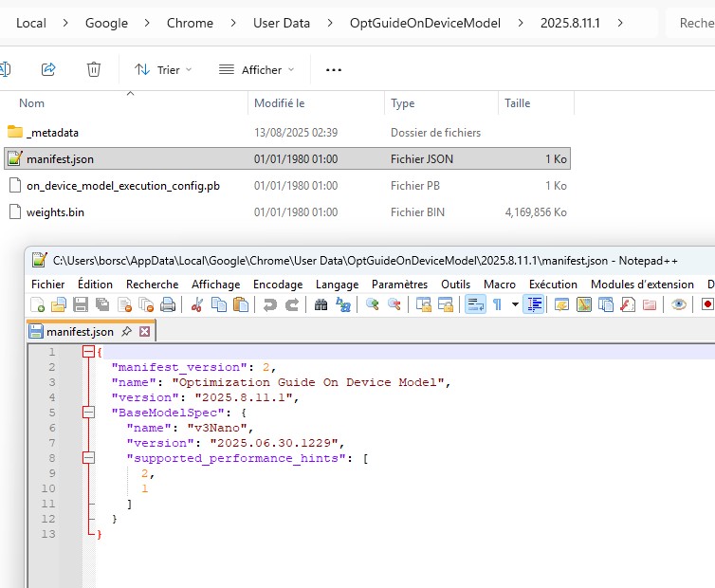Select the _metadata folder
The width and height of the screenshot is (715, 588).
click(287, 132)
